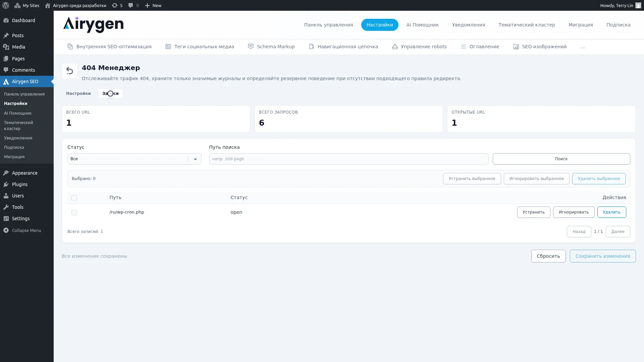Screen dimensions: 644x362
Task: Click Устранить выбранное button
Action: pos(472,179)
